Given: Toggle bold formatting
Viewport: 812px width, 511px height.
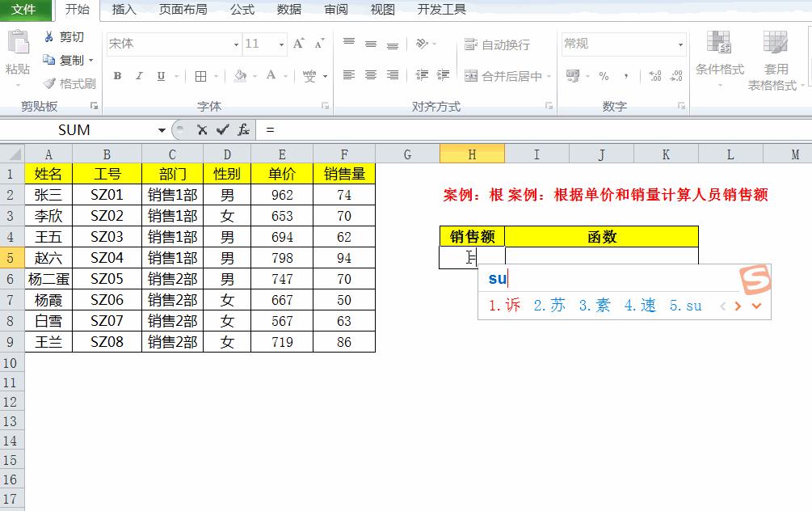Looking at the screenshot, I should pyautogui.click(x=118, y=74).
